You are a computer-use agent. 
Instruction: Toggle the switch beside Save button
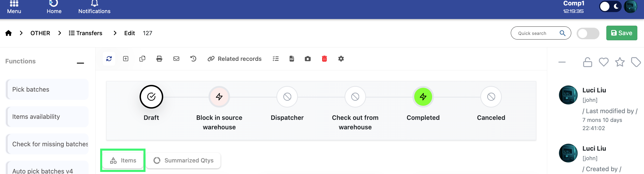point(588,33)
